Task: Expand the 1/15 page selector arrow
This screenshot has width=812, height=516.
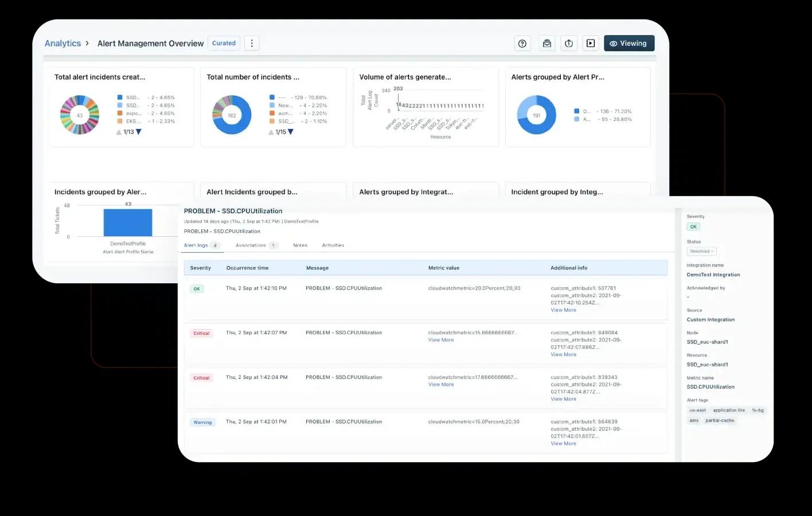Action: [291, 131]
